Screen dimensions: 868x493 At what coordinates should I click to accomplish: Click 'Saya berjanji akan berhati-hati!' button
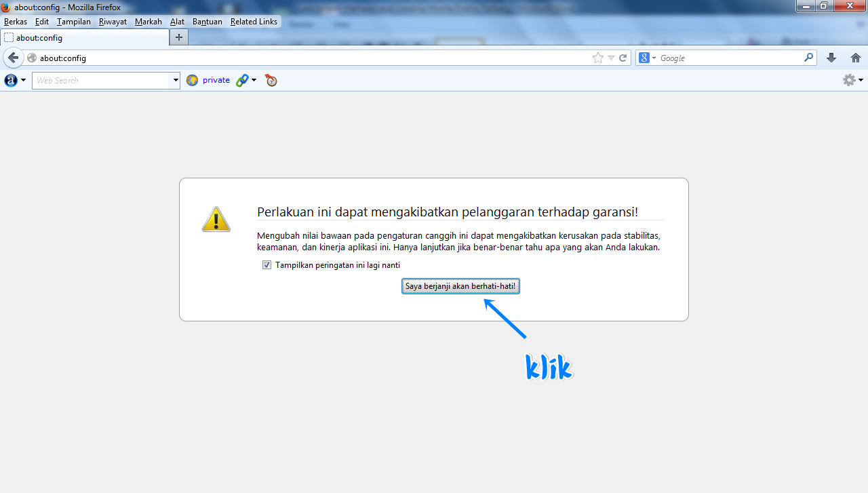460,286
